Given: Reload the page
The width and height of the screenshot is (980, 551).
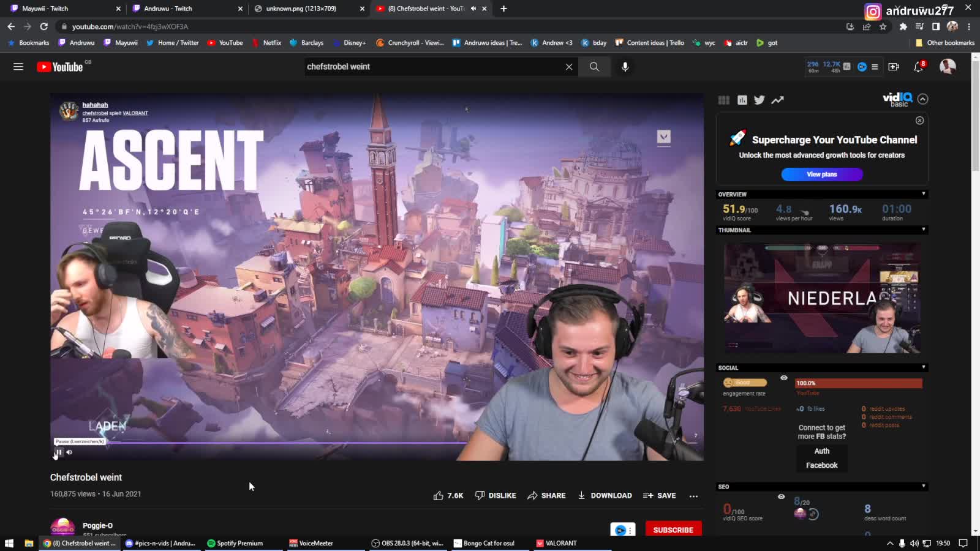Looking at the screenshot, I should coord(43,26).
